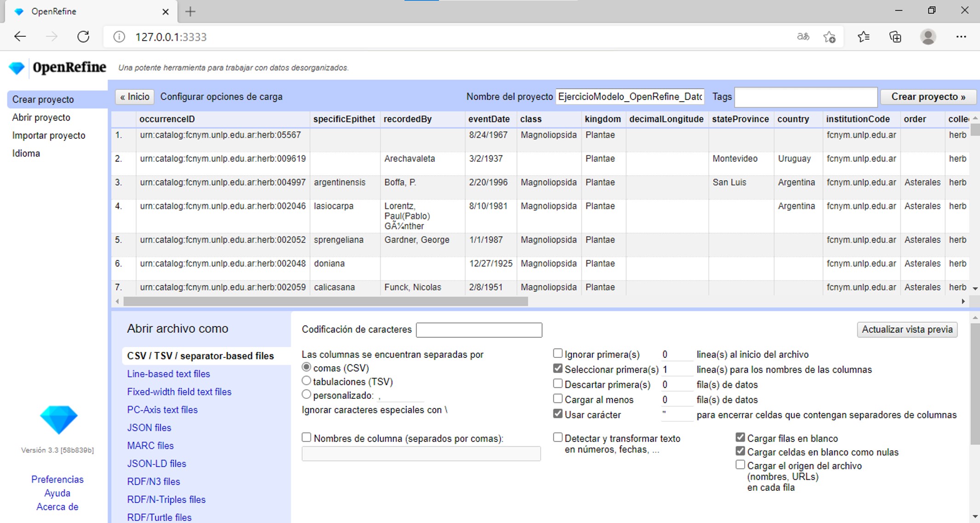This screenshot has height=523, width=980.
Task: Click the Ignorar primera(s) number field
Action: 677,355
